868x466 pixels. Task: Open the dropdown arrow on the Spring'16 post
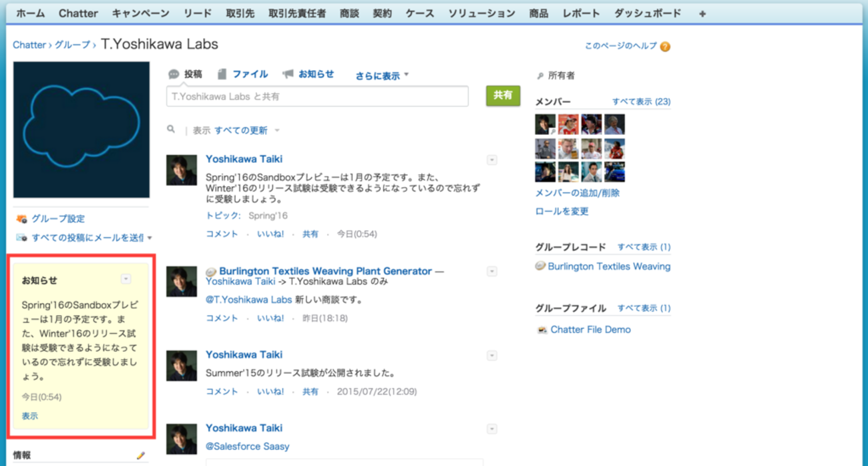[492, 160]
